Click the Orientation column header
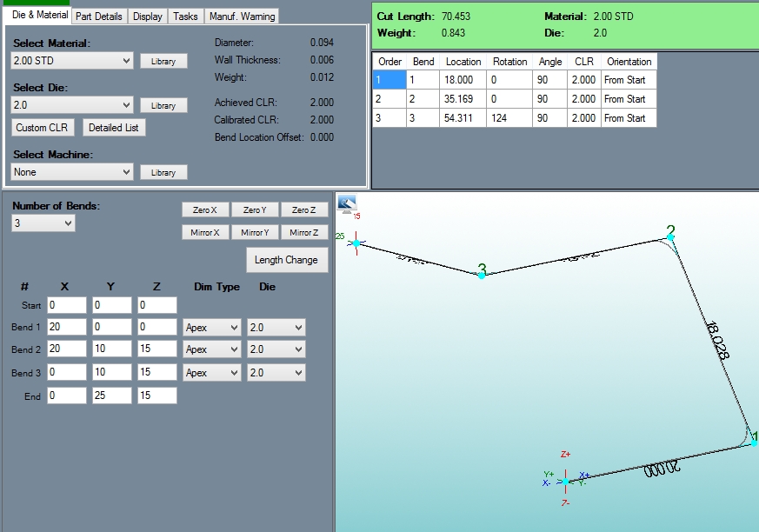The width and height of the screenshot is (759, 532). tap(629, 62)
